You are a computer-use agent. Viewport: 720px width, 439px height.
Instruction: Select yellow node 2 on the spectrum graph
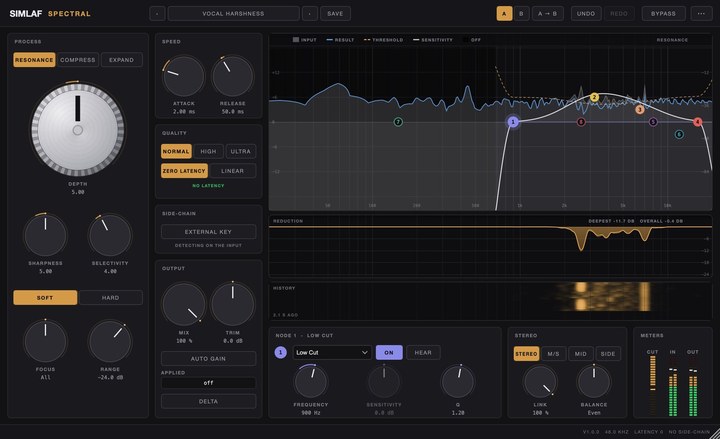pyautogui.click(x=594, y=97)
